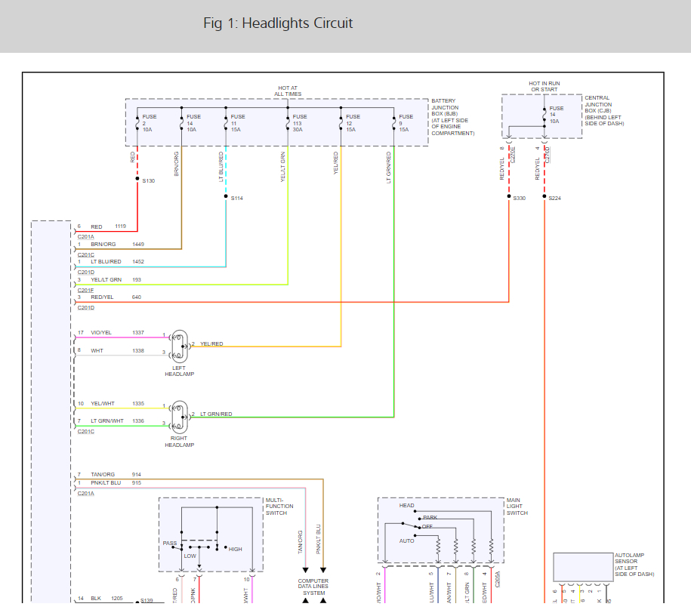Image resolution: width=691 pixels, height=616 pixels.
Task: Click the autolamp sensor component box
Action: pyautogui.click(x=584, y=568)
